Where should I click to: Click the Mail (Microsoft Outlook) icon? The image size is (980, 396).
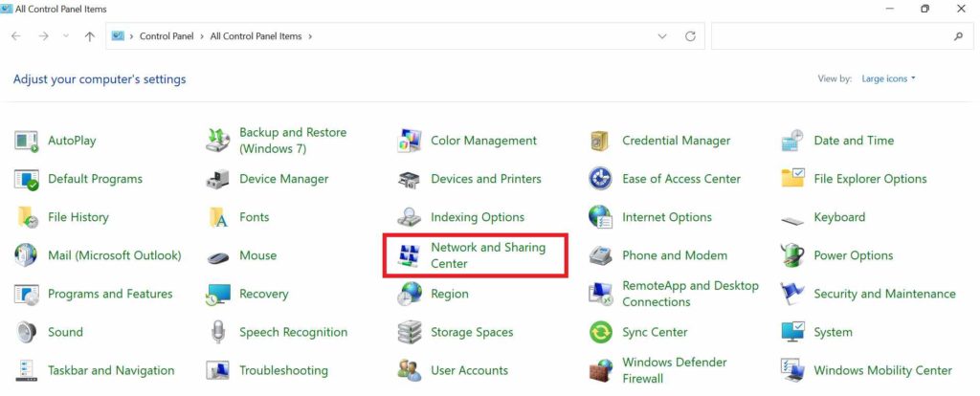pyautogui.click(x=26, y=255)
